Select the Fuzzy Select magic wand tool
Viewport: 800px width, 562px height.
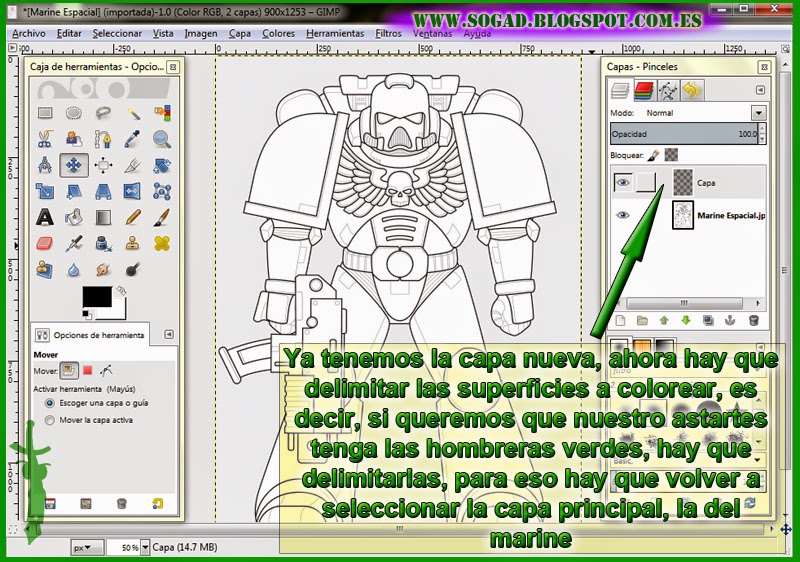point(133,113)
